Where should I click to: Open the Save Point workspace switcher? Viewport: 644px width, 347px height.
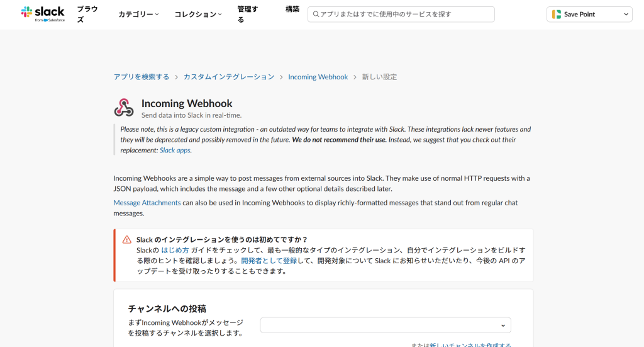click(589, 14)
